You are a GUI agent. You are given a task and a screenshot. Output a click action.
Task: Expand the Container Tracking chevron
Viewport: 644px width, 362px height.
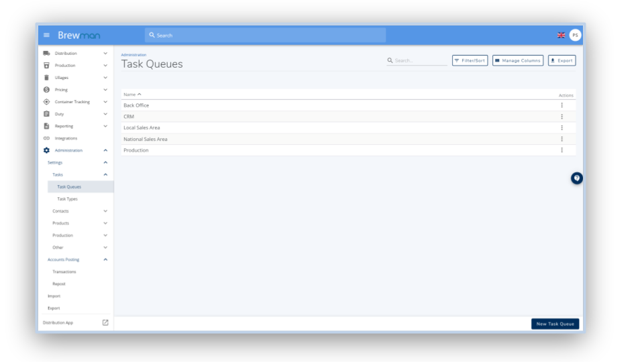tap(105, 102)
